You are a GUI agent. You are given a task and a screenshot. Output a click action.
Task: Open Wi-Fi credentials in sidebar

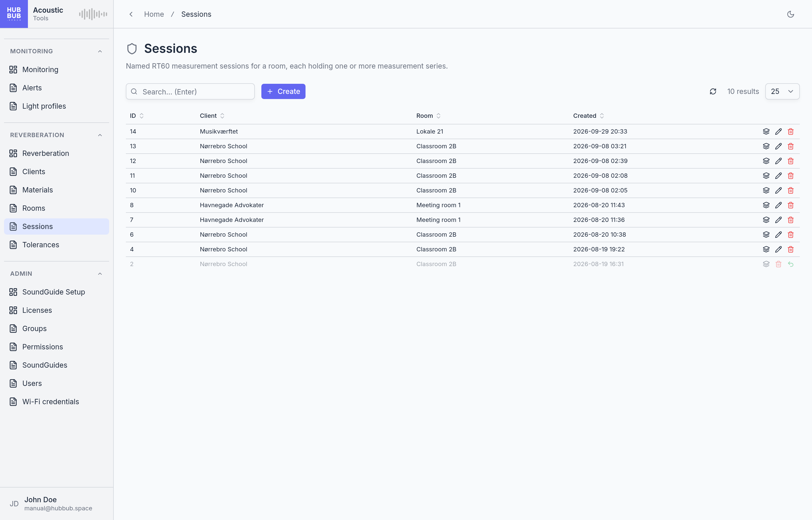point(56,402)
